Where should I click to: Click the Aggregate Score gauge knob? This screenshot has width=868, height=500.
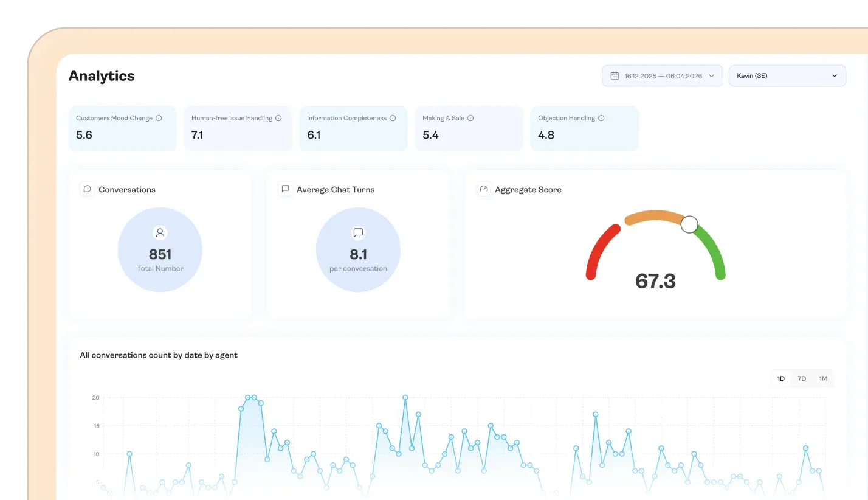689,224
